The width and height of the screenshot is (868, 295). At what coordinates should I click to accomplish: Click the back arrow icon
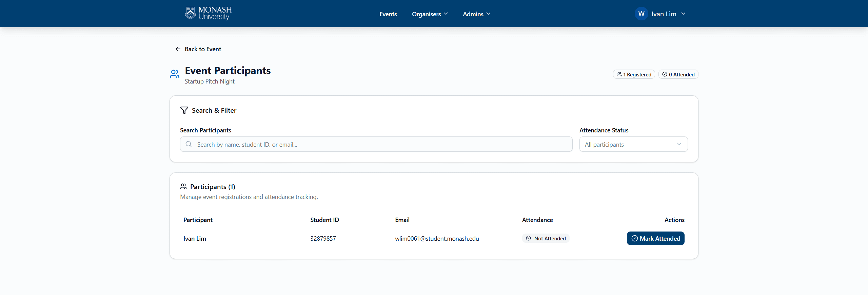coord(178,49)
